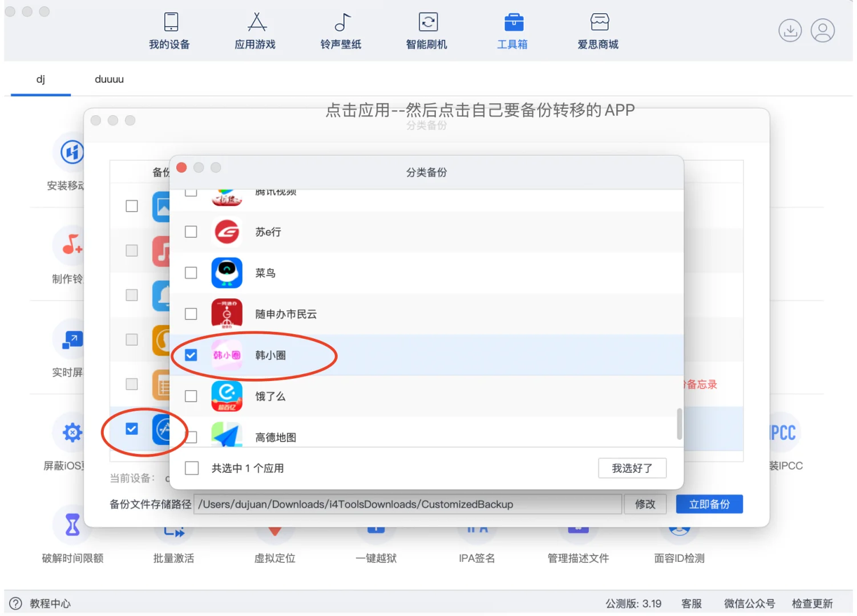
Task: Uncheck the 韩小圈 app checkbox
Action: 191,355
